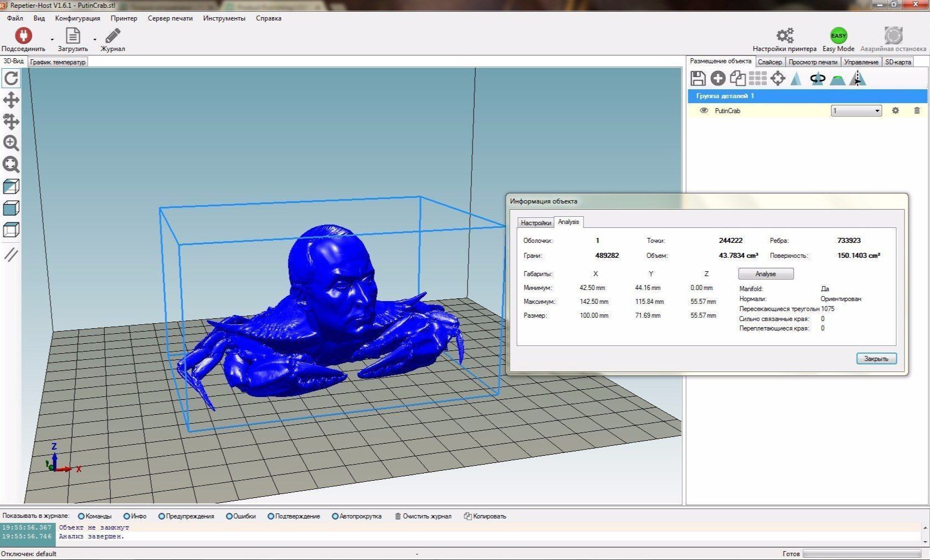Switch to Размещение объекта tab
This screenshot has height=560, width=930.
pyautogui.click(x=721, y=61)
